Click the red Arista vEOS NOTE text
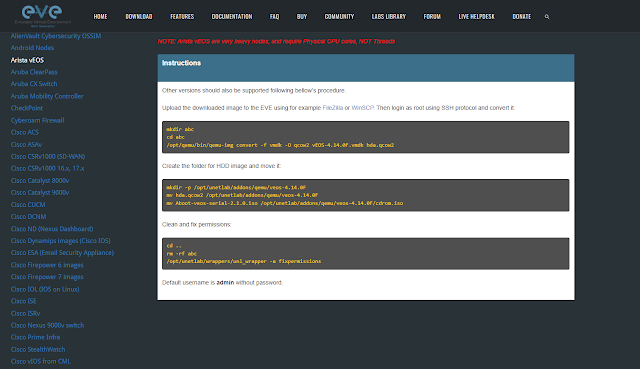 [276, 41]
